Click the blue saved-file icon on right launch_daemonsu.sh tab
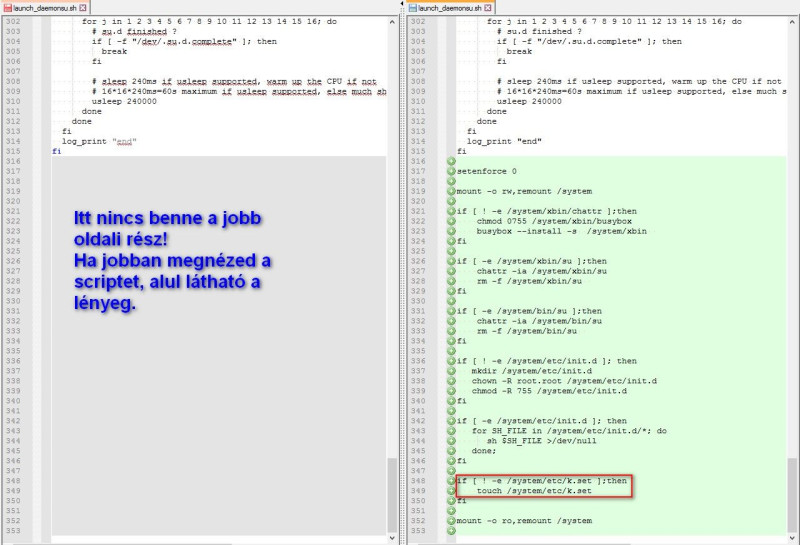Viewport: 800px width, 545px height. [x=413, y=8]
